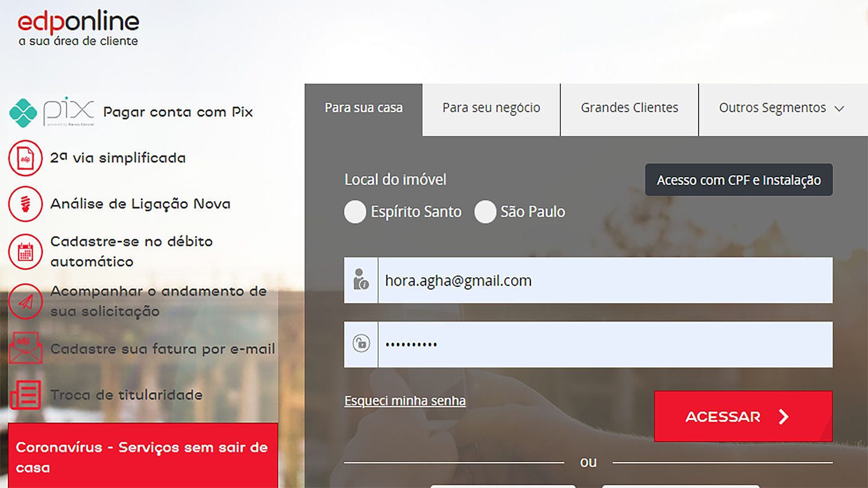The image size is (868, 488).
Task: Select the Espírito Santo radio button
Action: pyautogui.click(x=355, y=212)
